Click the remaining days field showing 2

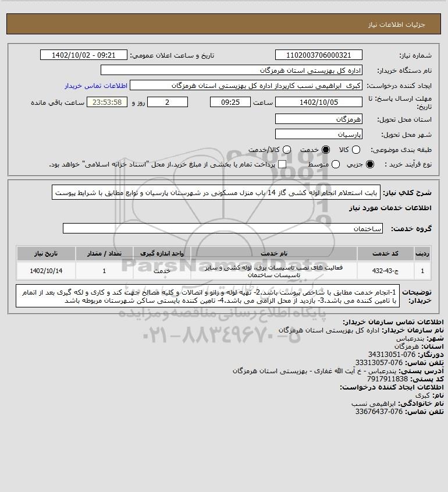(x=168, y=102)
